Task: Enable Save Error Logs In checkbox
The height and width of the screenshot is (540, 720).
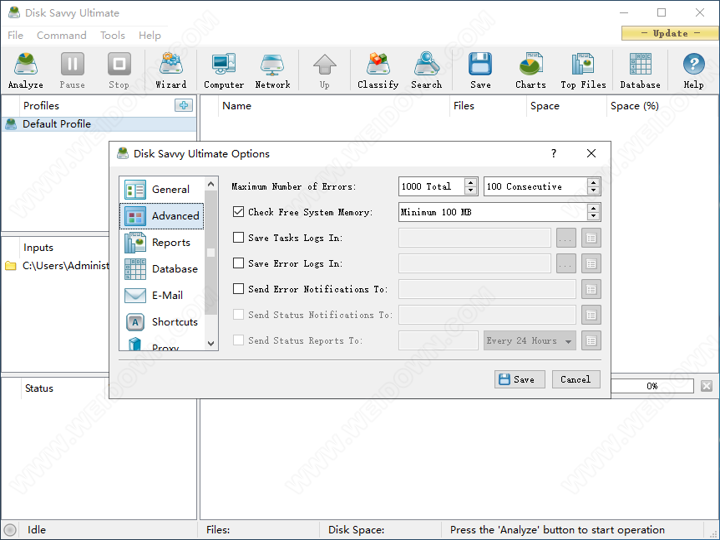Action: point(238,263)
